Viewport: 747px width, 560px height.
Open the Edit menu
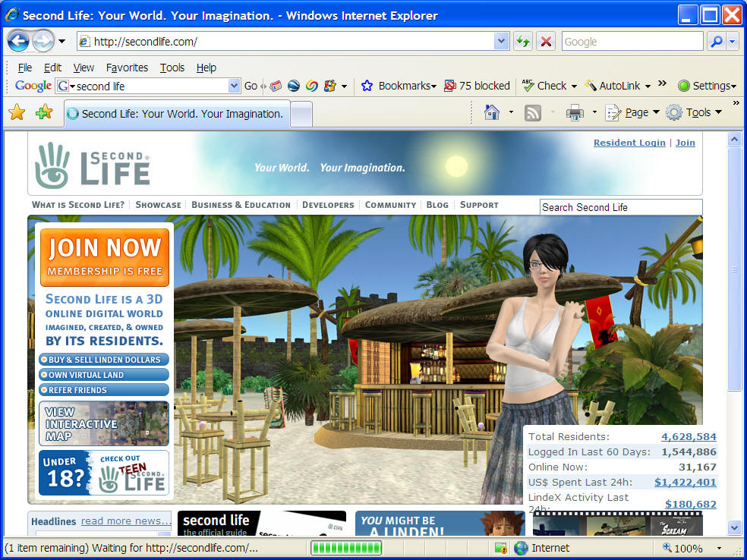(x=52, y=68)
